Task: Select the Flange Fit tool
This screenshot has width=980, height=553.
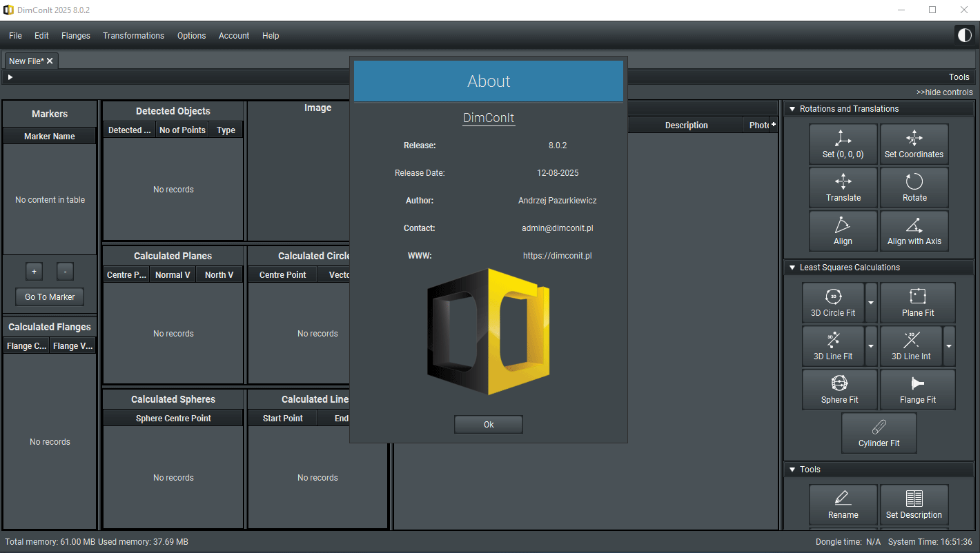Action: [x=917, y=390]
